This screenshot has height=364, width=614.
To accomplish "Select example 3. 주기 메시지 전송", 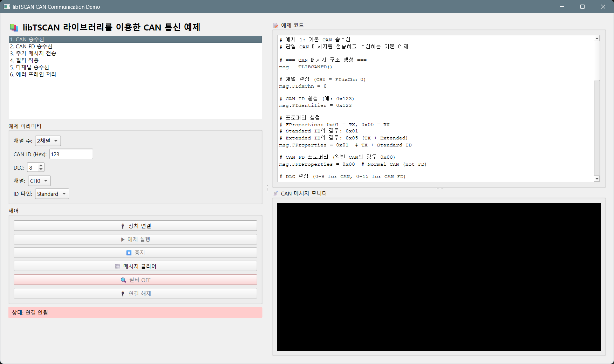I will (135, 53).
